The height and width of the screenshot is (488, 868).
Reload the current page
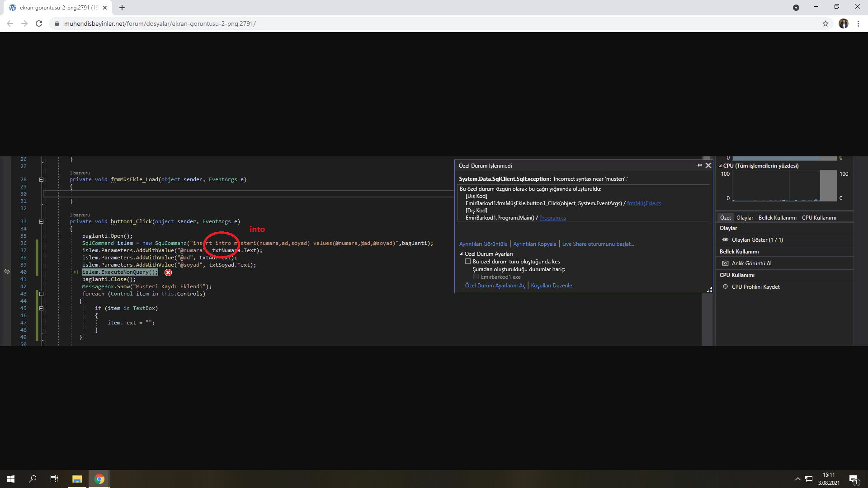point(39,23)
